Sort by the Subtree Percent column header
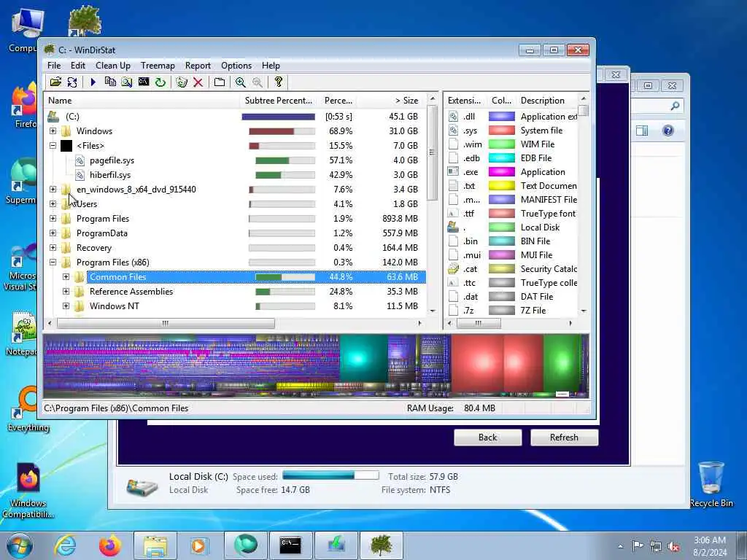This screenshot has width=747, height=560. 279,101
